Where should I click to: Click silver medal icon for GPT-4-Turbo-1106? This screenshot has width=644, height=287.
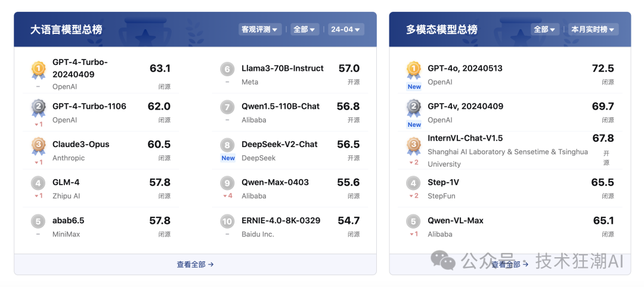click(x=38, y=108)
